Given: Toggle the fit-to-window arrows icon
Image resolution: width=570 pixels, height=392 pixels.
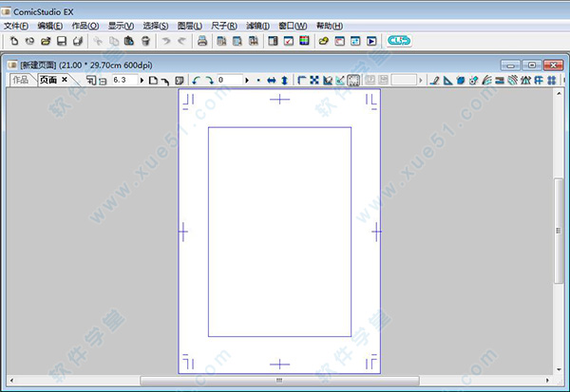Looking at the screenshot, I should tap(314, 81).
